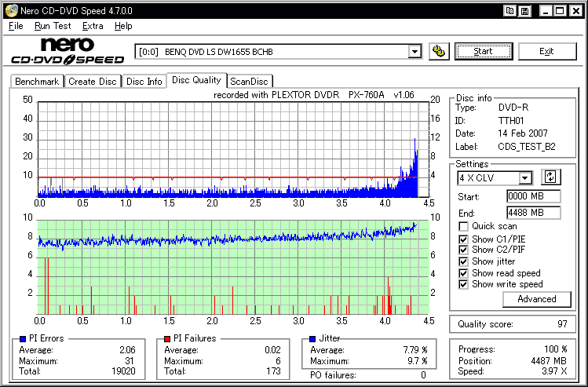588x387 pixels.
Task: Click the Progress value 100 %
Action: 555,349
